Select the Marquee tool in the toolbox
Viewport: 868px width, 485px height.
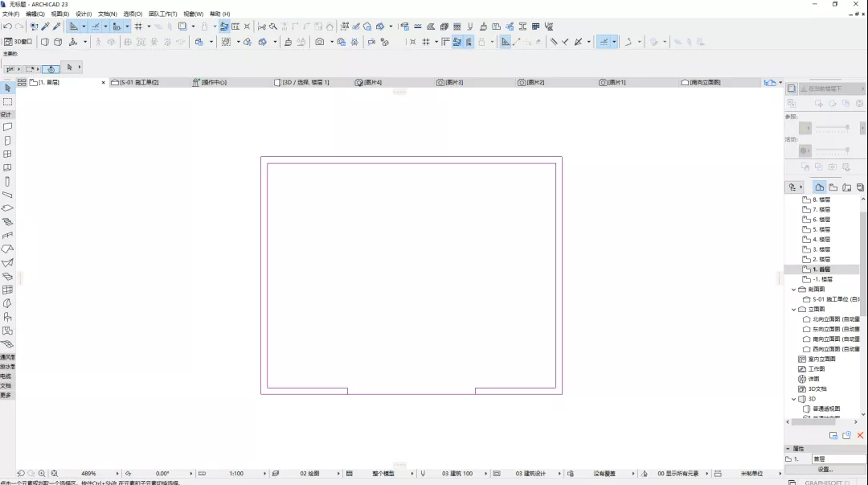pyautogui.click(x=7, y=102)
